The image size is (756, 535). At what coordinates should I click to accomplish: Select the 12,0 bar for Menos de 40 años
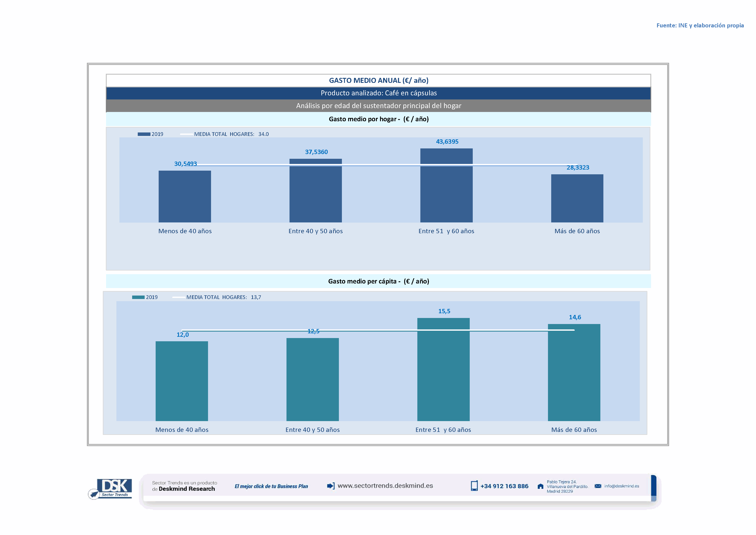pos(182,381)
